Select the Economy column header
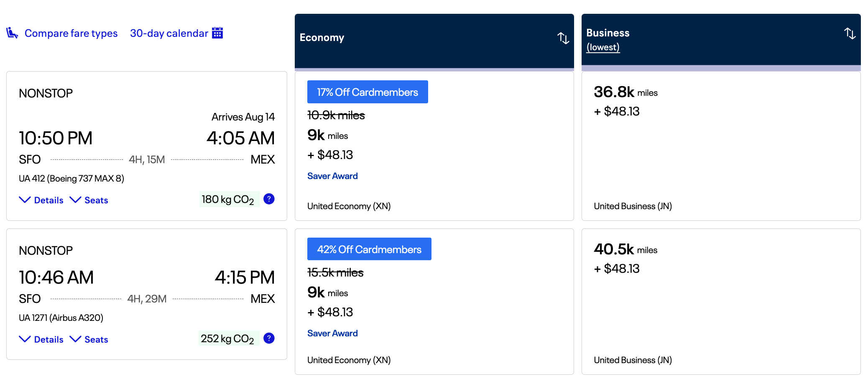 (x=322, y=38)
